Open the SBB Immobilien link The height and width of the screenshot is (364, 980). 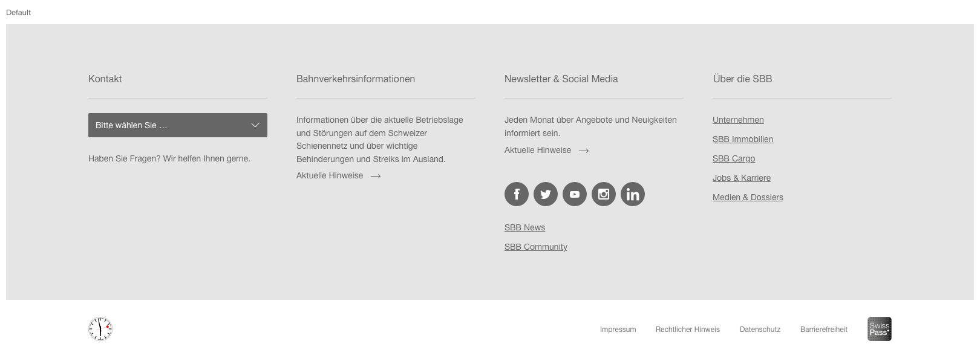(x=743, y=139)
